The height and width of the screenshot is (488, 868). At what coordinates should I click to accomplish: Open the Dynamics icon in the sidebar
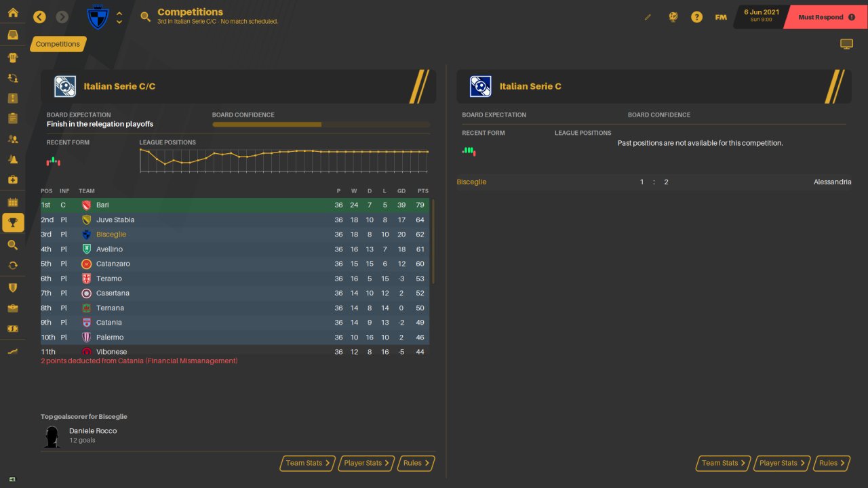(x=12, y=78)
